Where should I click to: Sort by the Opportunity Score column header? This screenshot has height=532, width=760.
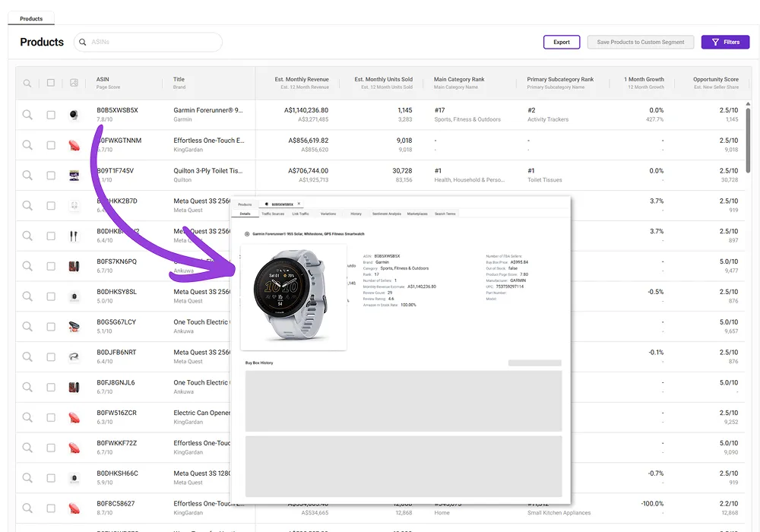[714, 79]
